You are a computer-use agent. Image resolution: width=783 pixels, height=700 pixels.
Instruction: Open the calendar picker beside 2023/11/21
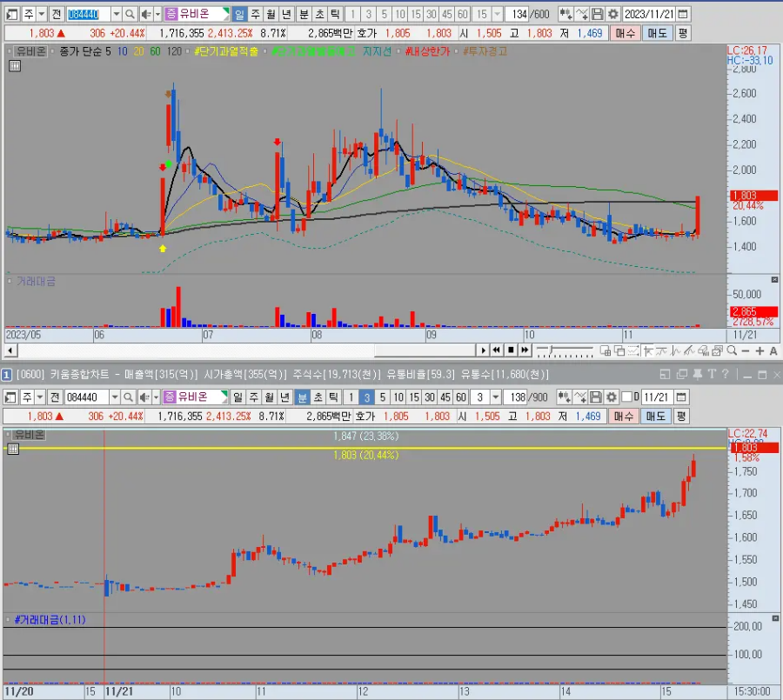click(683, 14)
